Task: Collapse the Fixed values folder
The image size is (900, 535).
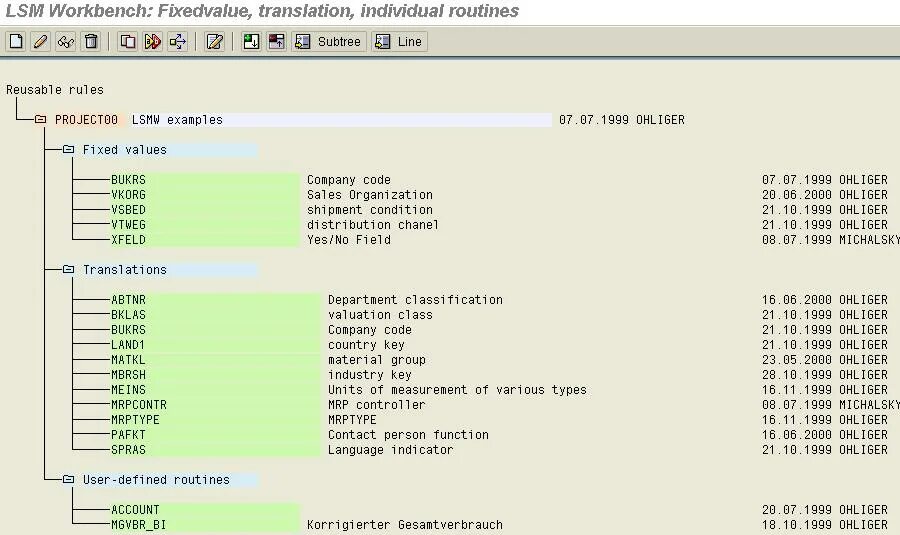Action: coord(68,149)
